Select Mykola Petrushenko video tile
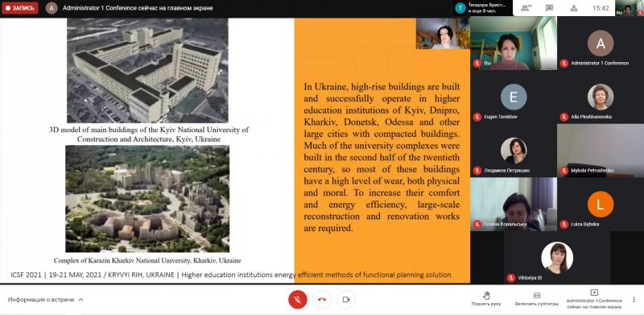This screenshot has height=315, width=644. [x=601, y=151]
